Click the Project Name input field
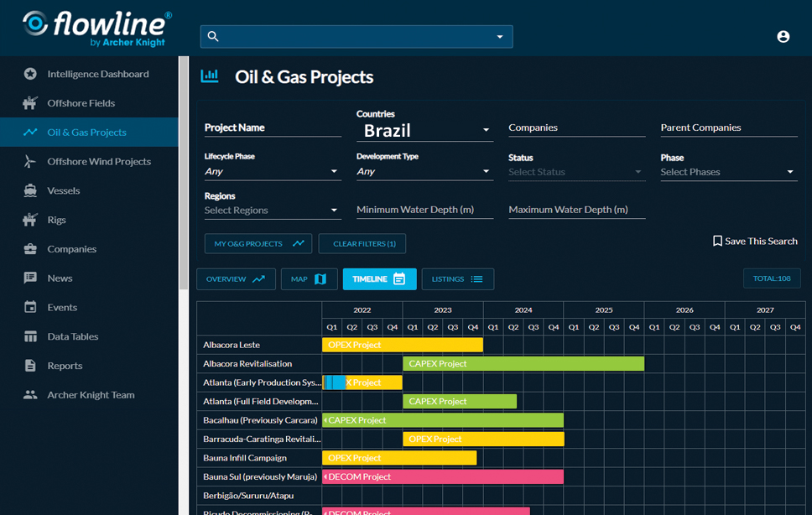The height and width of the screenshot is (515, 812). [x=273, y=127]
